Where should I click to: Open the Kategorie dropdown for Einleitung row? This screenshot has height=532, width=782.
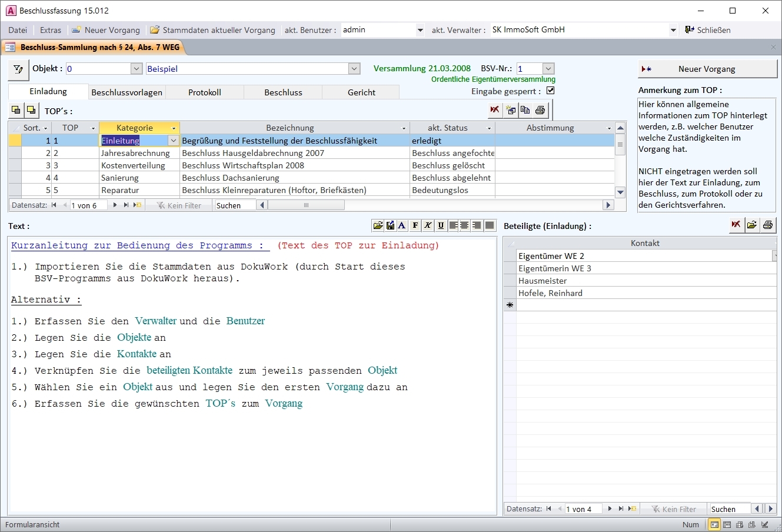click(x=173, y=141)
